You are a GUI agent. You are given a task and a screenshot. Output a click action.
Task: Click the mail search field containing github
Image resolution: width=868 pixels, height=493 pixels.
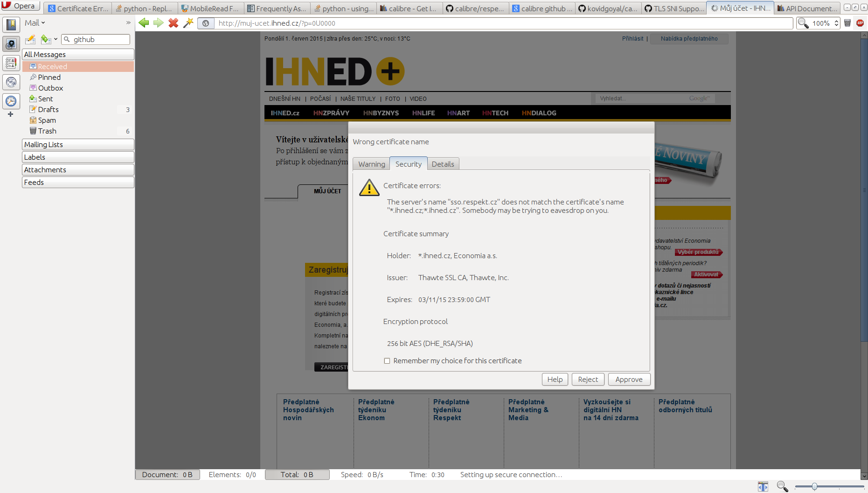(x=96, y=40)
